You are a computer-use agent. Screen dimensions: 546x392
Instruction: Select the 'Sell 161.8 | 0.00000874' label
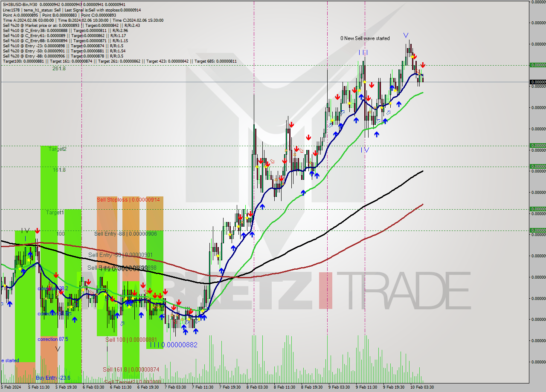(x=131, y=369)
